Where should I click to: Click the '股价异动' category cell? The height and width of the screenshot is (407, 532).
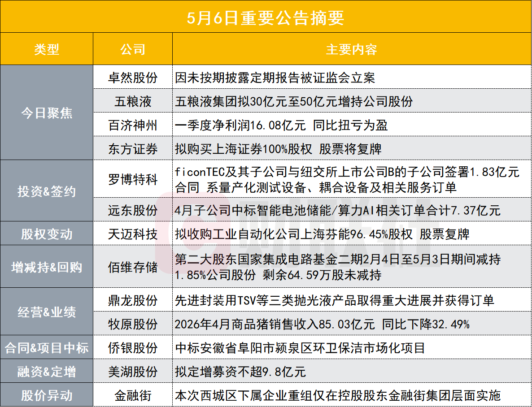pyautogui.click(x=47, y=395)
